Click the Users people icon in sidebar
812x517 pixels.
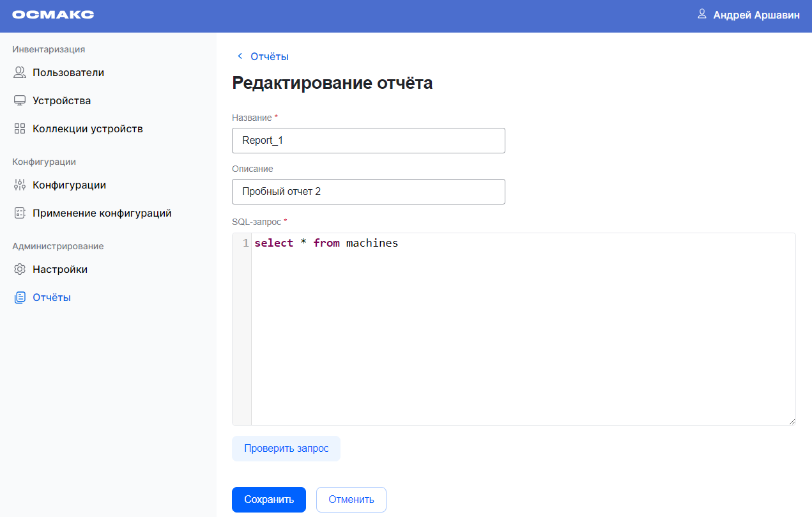tap(20, 73)
